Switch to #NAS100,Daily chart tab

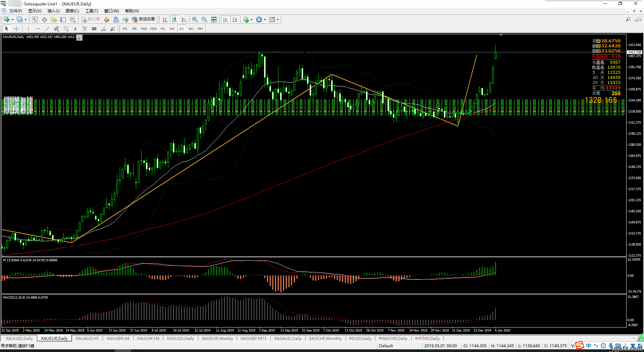tap(393, 339)
